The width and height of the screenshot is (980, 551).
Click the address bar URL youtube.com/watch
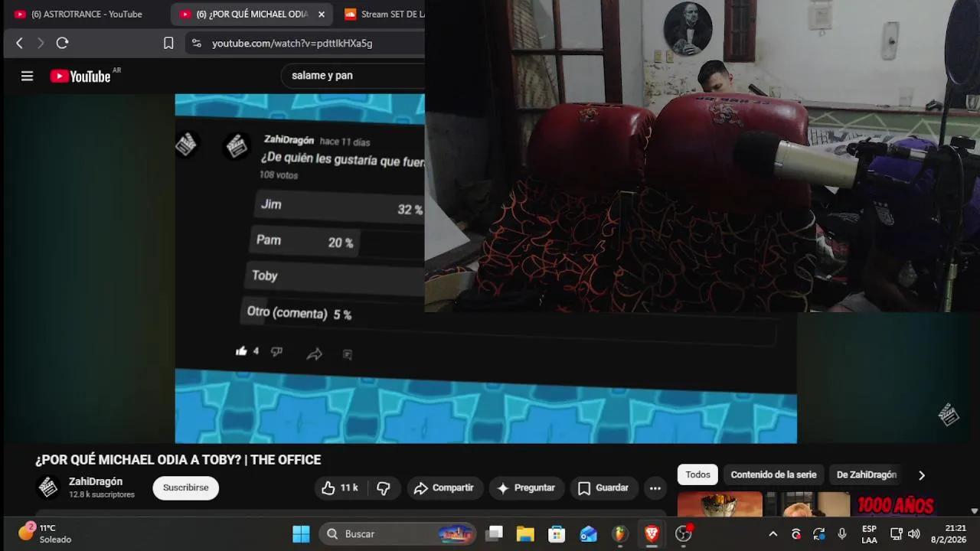[292, 44]
